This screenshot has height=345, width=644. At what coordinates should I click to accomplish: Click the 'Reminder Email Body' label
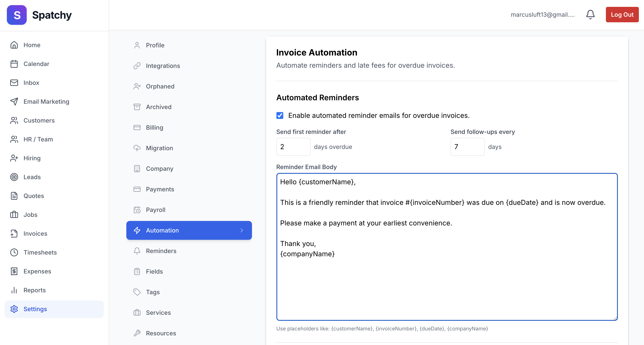click(306, 167)
